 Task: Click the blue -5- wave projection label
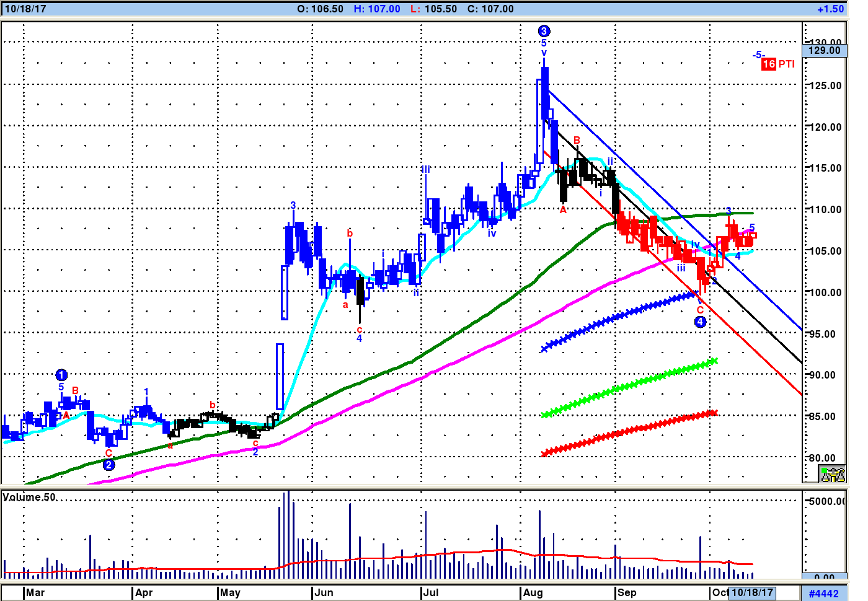pos(758,55)
